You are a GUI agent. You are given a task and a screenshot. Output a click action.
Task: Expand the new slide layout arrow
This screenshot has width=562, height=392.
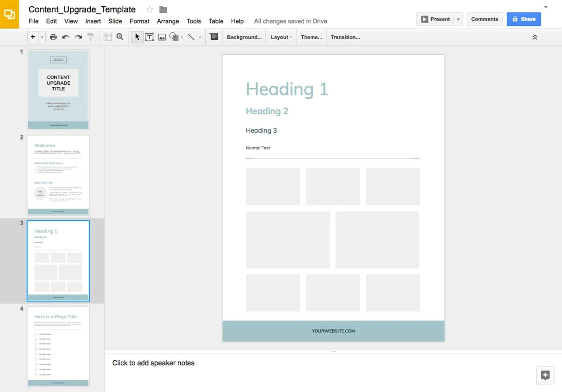pyautogui.click(x=42, y=37)
